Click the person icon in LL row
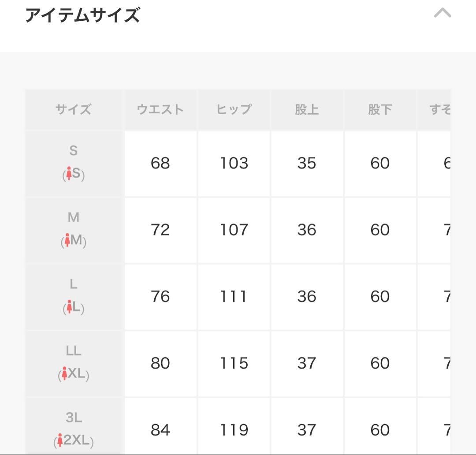This screenshot has height=455, width=476. coord(64,375)
